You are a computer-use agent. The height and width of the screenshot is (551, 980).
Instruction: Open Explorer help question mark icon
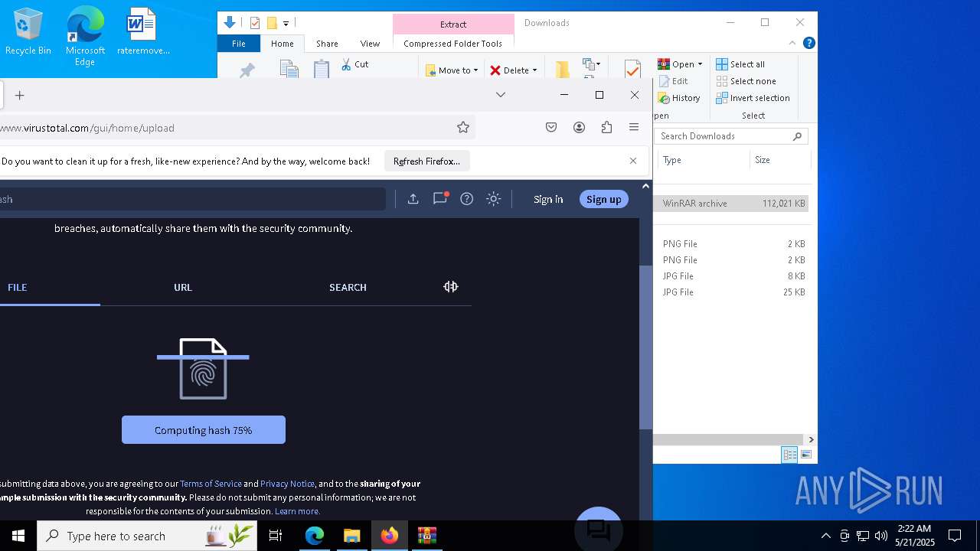tap(808, 43)
